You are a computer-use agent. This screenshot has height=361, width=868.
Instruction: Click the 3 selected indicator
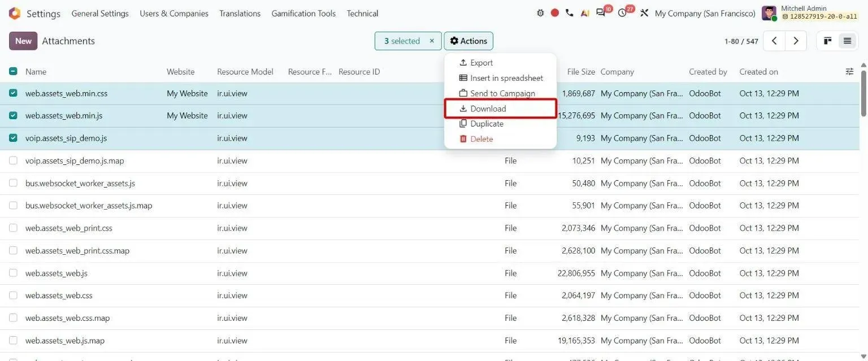point(402,41)
